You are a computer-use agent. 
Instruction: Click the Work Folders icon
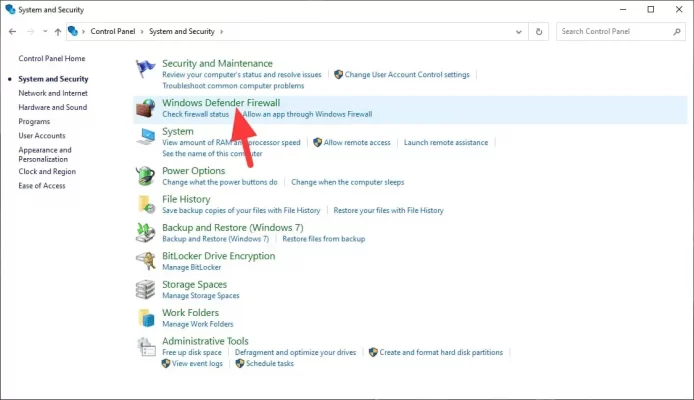point(146,318)
